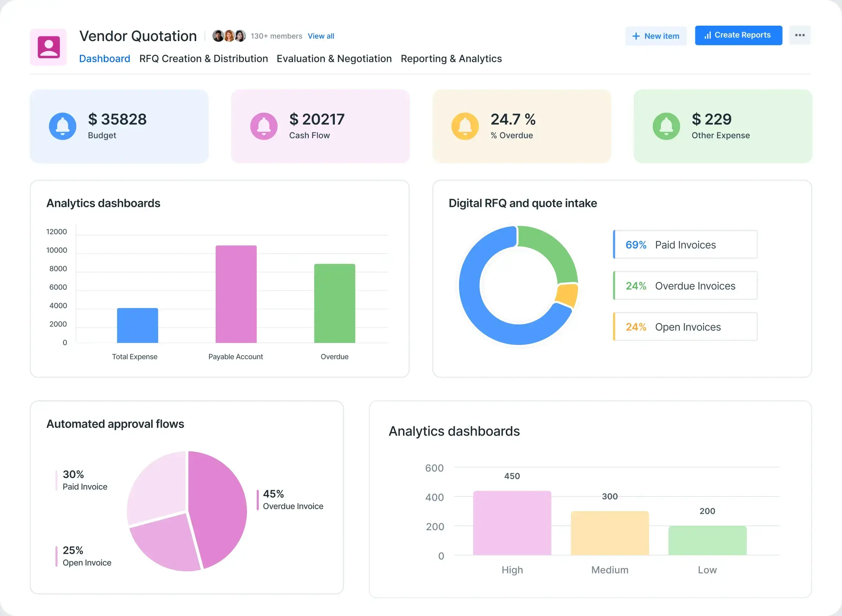Screen dimensions: 842x616
Task: Click the pink Cash Flow bell icon
Action: pyautogui.click(x=264, y=126)
